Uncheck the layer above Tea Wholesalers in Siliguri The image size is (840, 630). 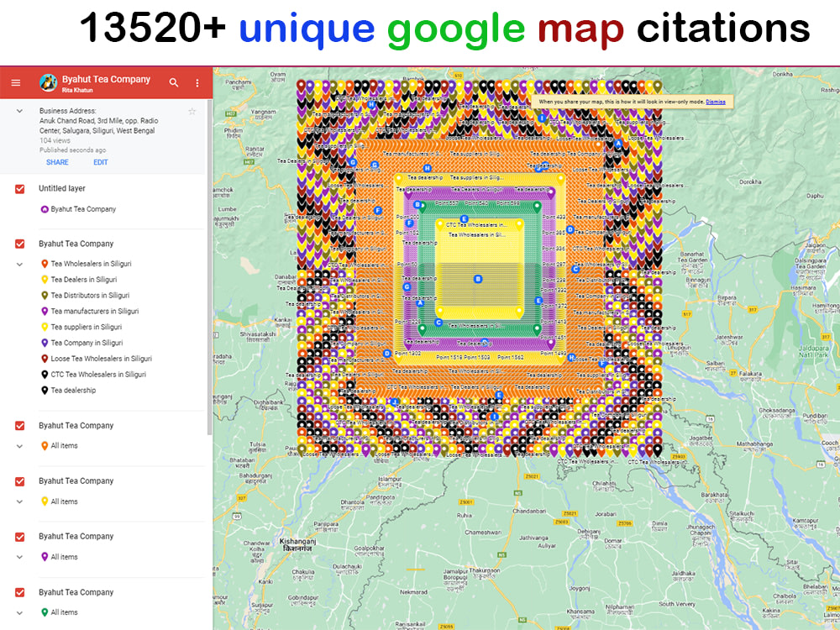[20, 244]
